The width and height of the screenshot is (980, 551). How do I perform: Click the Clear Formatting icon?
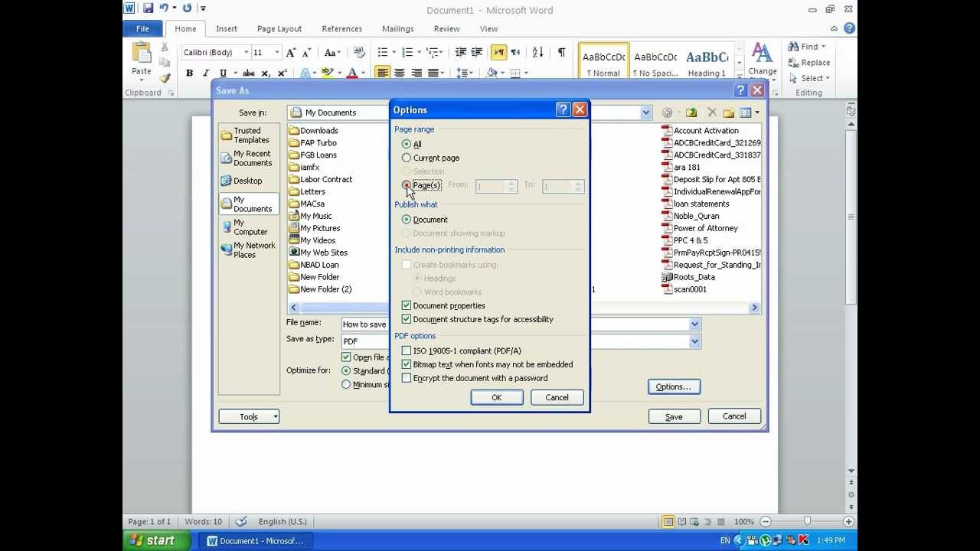pyautogui.click(x=359, y=53)
